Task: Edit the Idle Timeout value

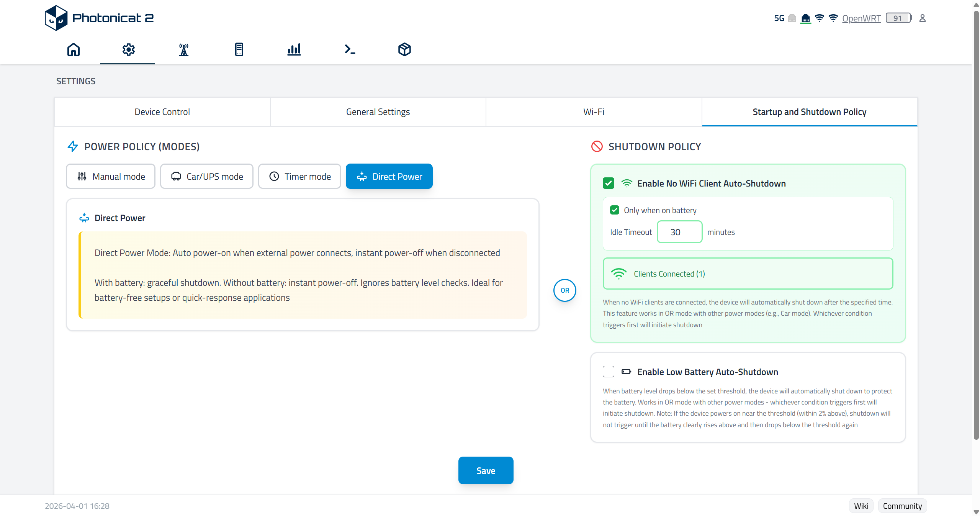Action: point(679,232)
